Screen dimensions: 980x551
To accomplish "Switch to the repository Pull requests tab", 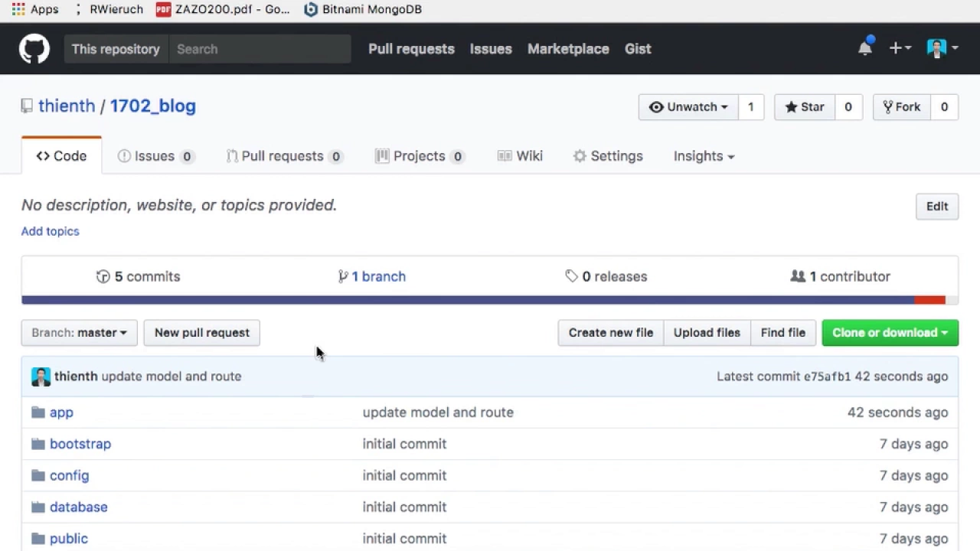I will pos(284,156).
